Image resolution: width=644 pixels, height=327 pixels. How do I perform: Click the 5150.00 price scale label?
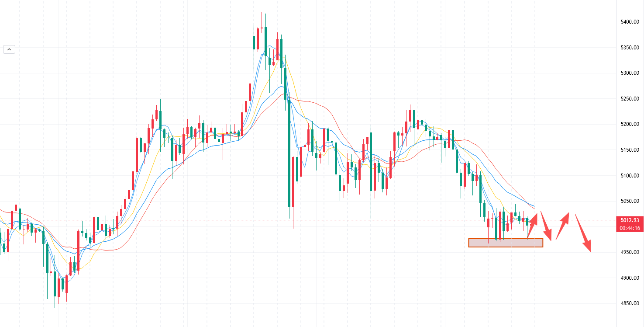630,150
